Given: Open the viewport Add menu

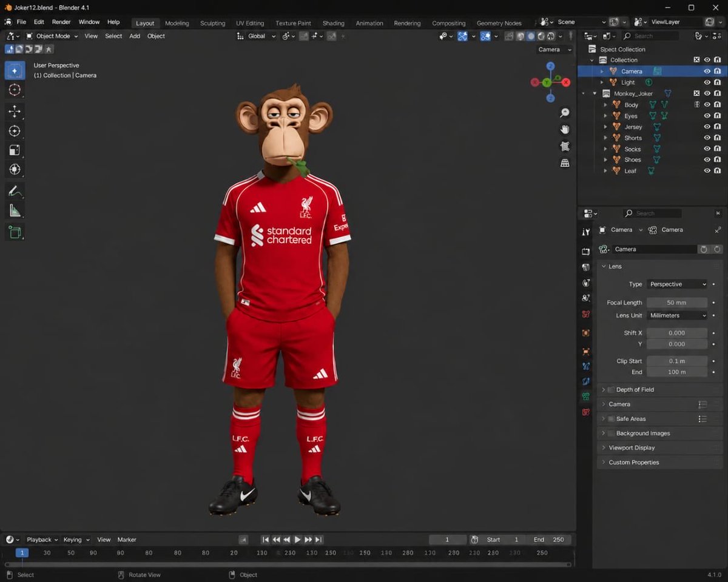Looking at the screenshot, I should pyautogui.click(x=135, y=36).
